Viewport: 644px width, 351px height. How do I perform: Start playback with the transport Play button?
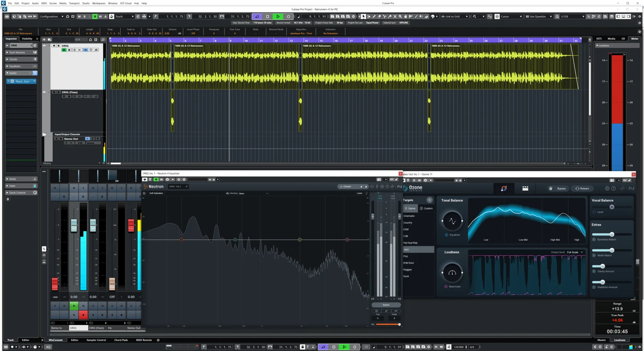(278, 16)
